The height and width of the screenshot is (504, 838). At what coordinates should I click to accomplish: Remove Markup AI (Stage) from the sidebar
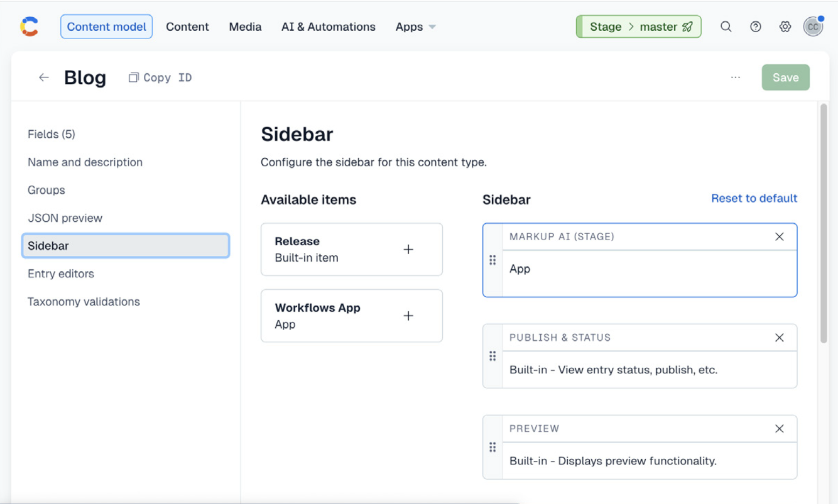pos(779,236)
